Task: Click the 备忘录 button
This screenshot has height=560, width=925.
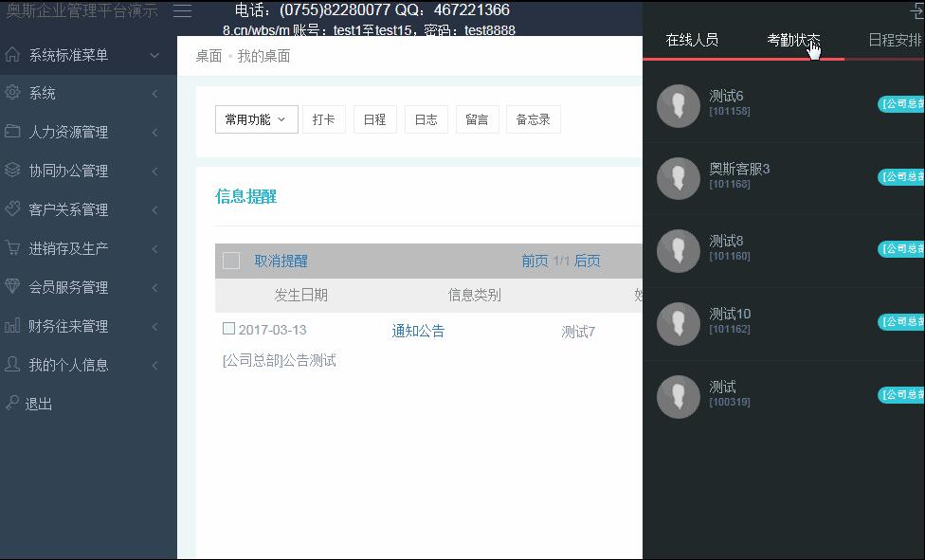Action: 534,119
